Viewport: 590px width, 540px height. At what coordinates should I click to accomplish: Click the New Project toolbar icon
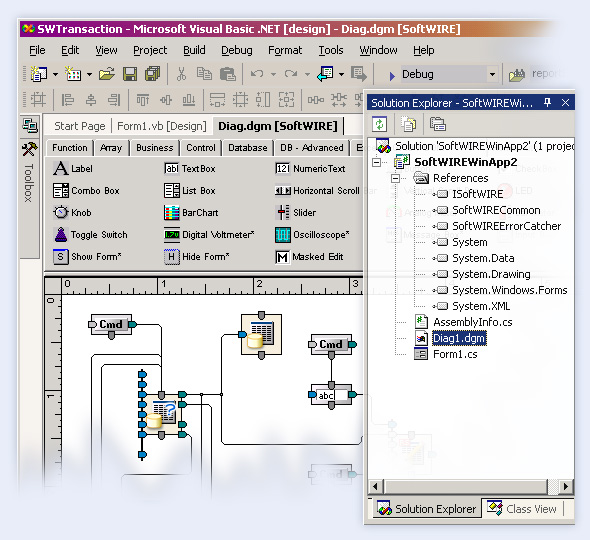tap(38, 74)
